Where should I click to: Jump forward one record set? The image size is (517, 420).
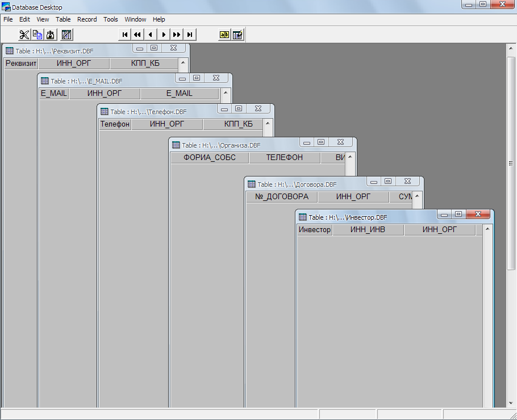click(177, 35)
